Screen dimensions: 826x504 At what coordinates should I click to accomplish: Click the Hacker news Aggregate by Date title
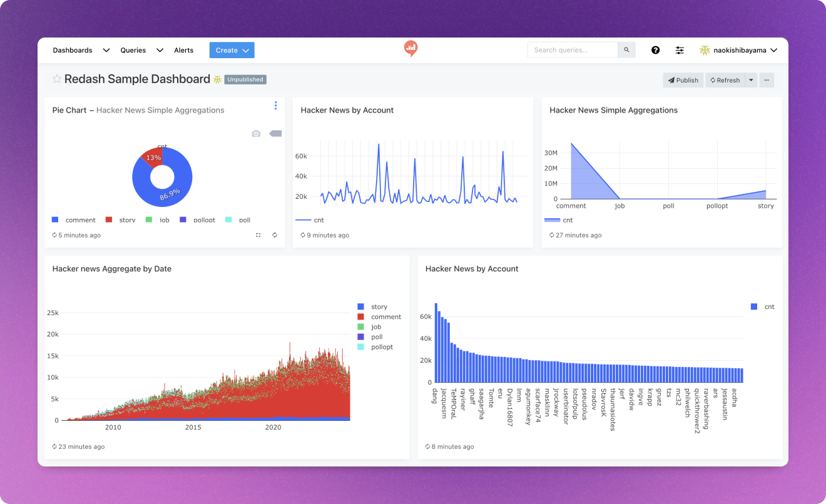(112, 269)
